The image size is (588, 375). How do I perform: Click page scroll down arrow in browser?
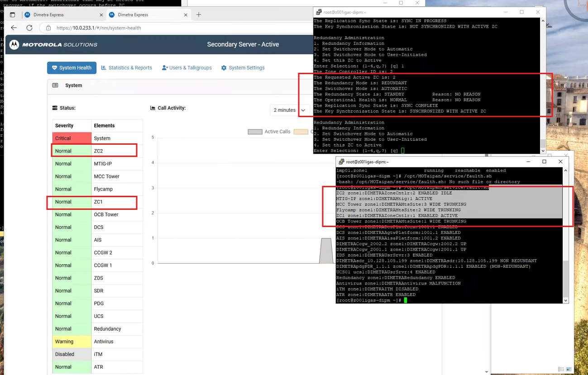pyautogui.click(x=487, y=372)
